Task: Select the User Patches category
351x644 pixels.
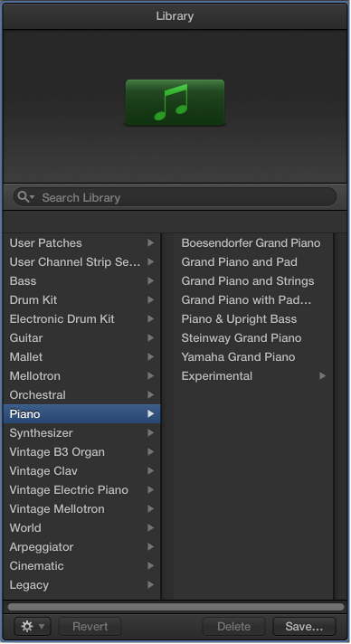Action: pos(81,242)
